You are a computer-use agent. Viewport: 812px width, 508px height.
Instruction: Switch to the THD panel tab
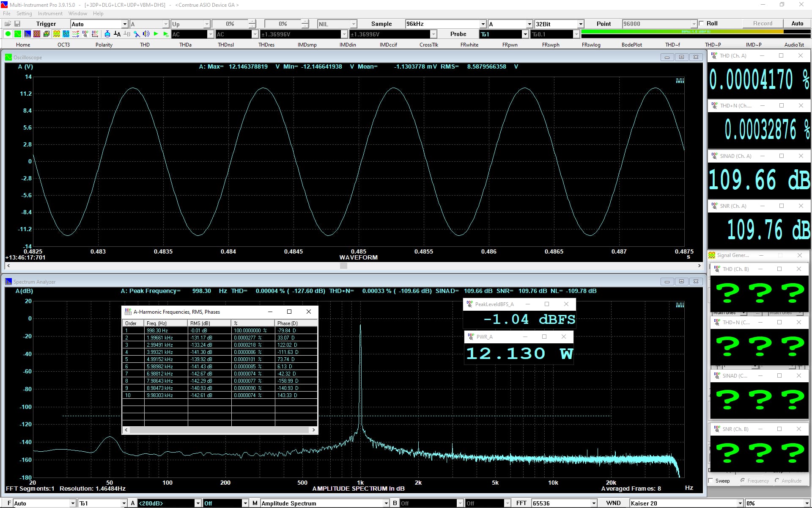(x=145, y=44)
